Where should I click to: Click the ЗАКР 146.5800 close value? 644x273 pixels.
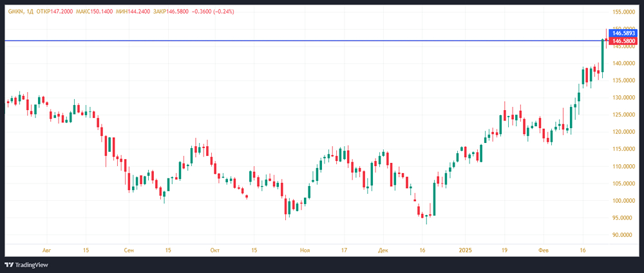tap(172, 12)
